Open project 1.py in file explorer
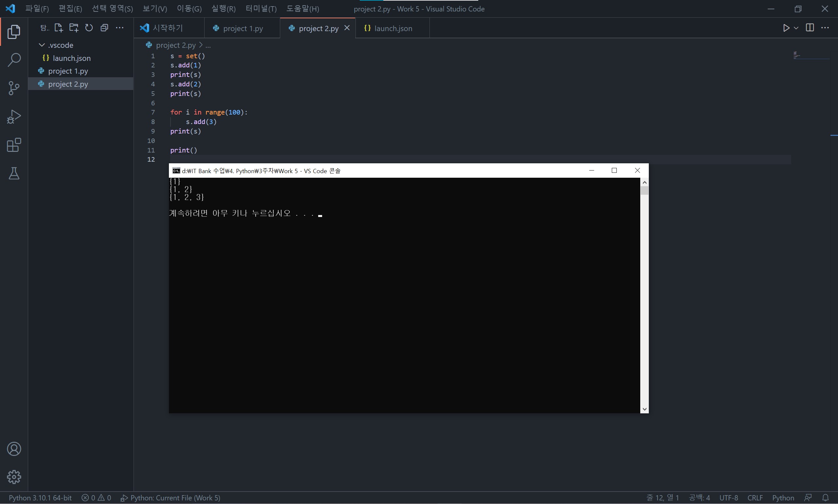Image resolution: width=838 pixels, height=504 pixels. coord(68,71)
